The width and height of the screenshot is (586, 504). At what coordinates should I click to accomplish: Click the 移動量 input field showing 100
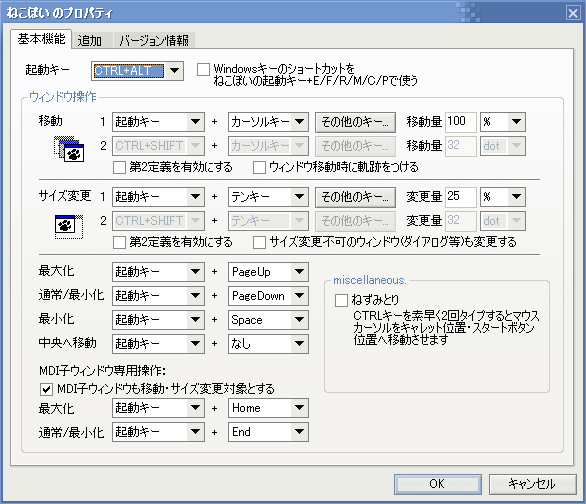click(460, 122)
